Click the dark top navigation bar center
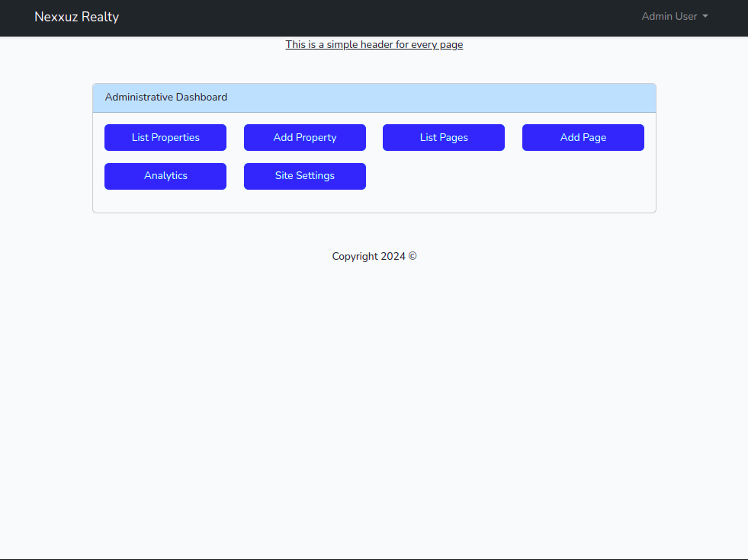The image size is (748, 560). pos(374,17)
